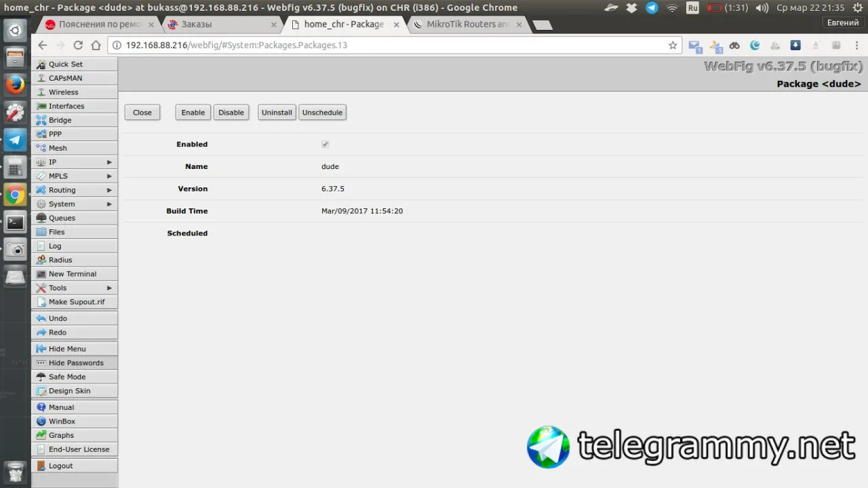Click the Build Time value Mar/09/2017 11:54:20

[x=362, y=211]
